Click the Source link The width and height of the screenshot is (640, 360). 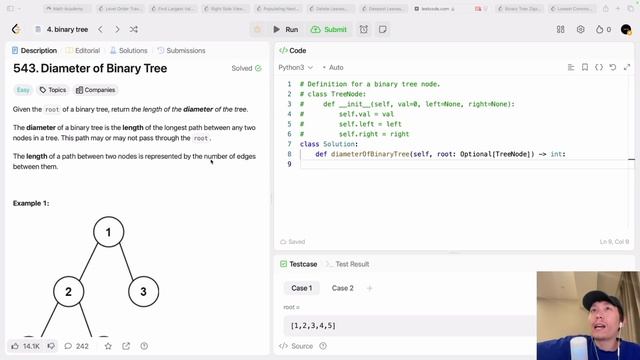coord(296,346)
